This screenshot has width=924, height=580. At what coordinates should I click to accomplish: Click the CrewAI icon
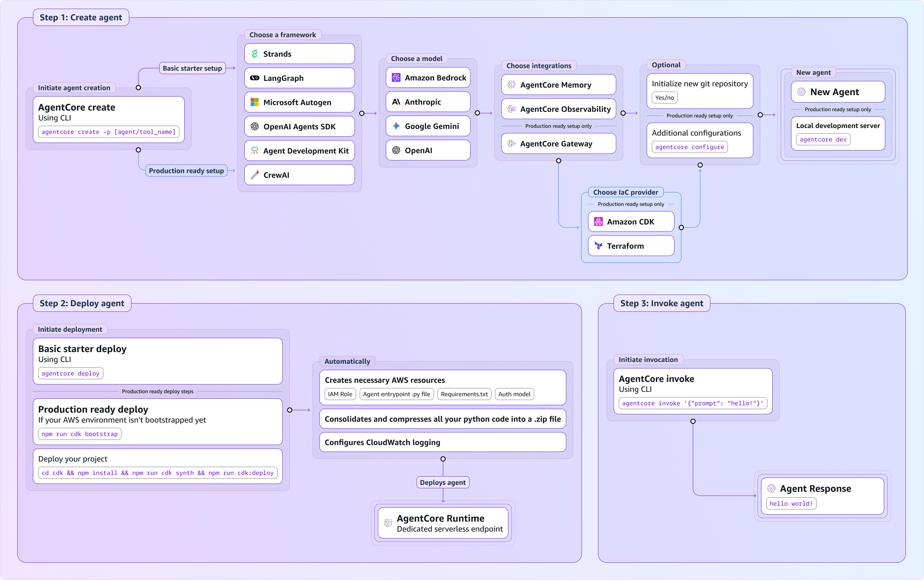[255, 175]
